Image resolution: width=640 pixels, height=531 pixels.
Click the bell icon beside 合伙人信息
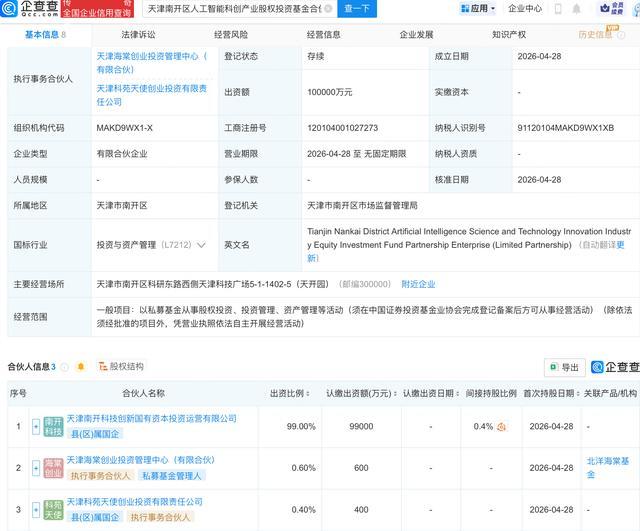pyautogui.click(x=81, y=367)
